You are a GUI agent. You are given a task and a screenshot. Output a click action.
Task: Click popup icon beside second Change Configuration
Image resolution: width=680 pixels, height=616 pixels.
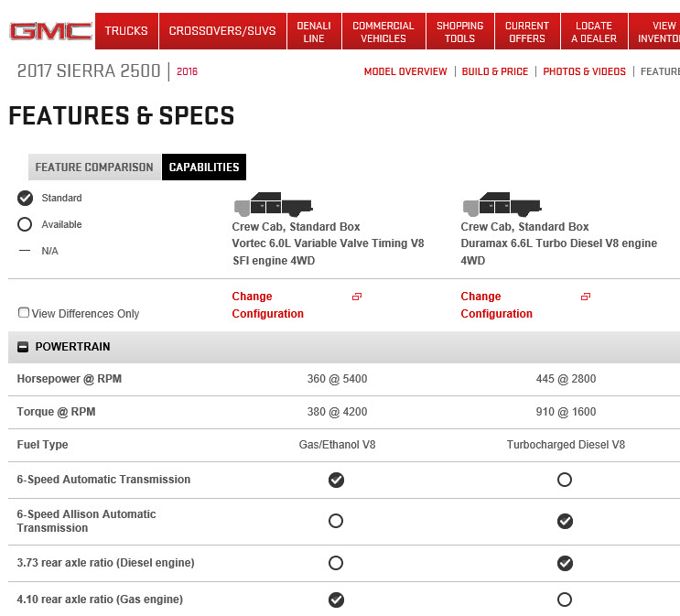click(586, 297)
